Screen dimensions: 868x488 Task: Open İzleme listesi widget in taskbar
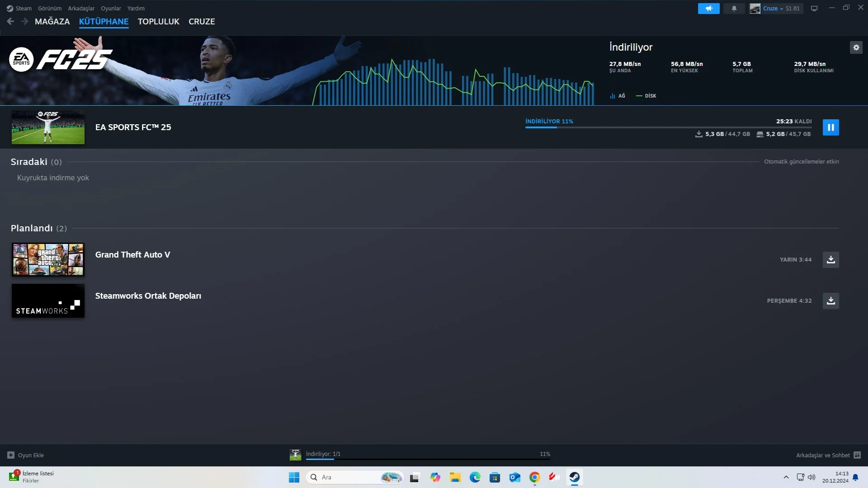(x=32, y=477)
